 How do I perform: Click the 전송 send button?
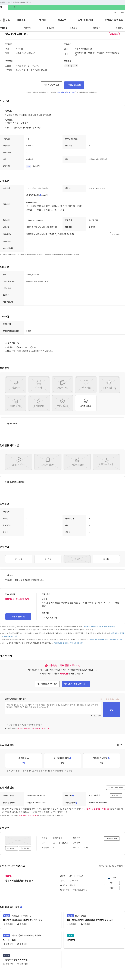coord(111,710)
